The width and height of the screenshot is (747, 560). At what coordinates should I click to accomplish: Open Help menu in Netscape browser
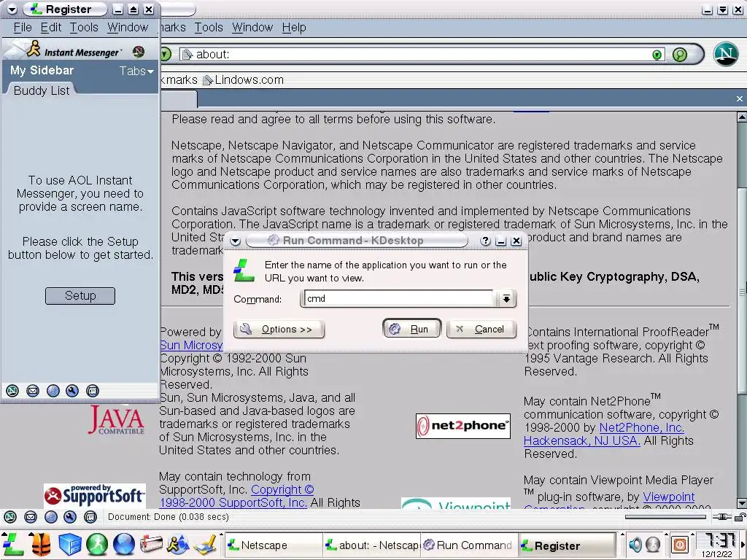[294, 28]
